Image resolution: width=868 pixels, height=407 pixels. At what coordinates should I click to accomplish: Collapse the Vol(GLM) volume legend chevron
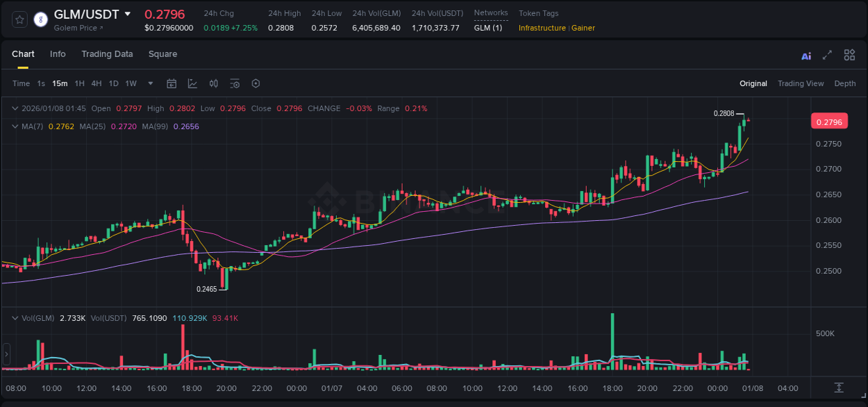15,318
